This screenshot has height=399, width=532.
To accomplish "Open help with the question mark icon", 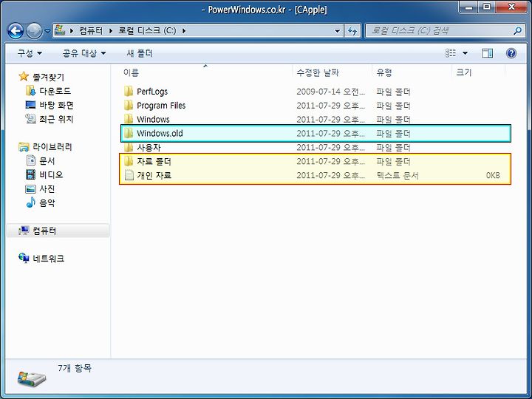I will coord(511,53).
